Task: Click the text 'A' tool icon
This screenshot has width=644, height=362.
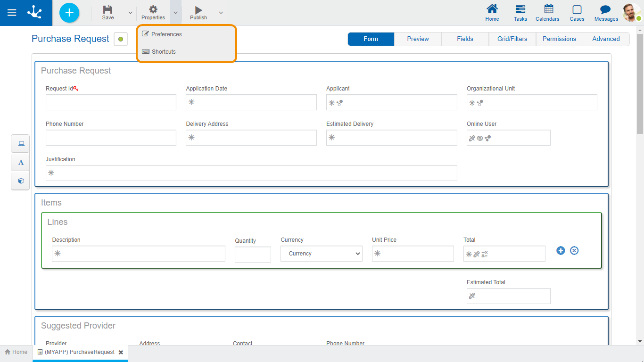Action: [x=21, y=162]
